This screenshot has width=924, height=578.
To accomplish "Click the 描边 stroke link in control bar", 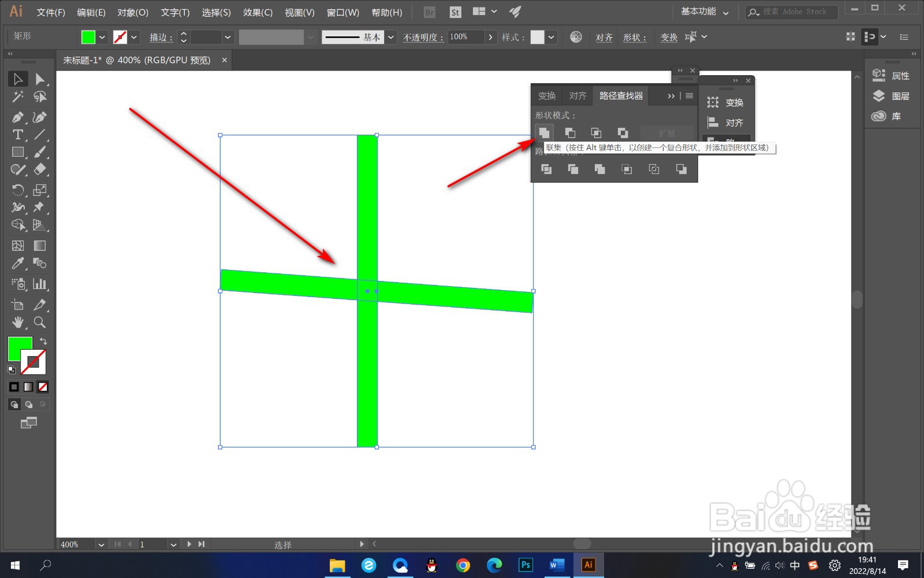I will (161, 38).
